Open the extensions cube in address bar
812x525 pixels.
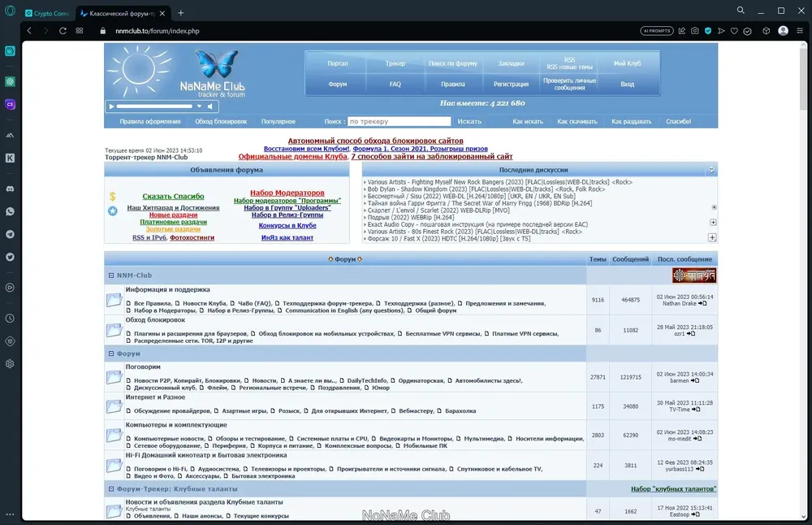[767, 31]
